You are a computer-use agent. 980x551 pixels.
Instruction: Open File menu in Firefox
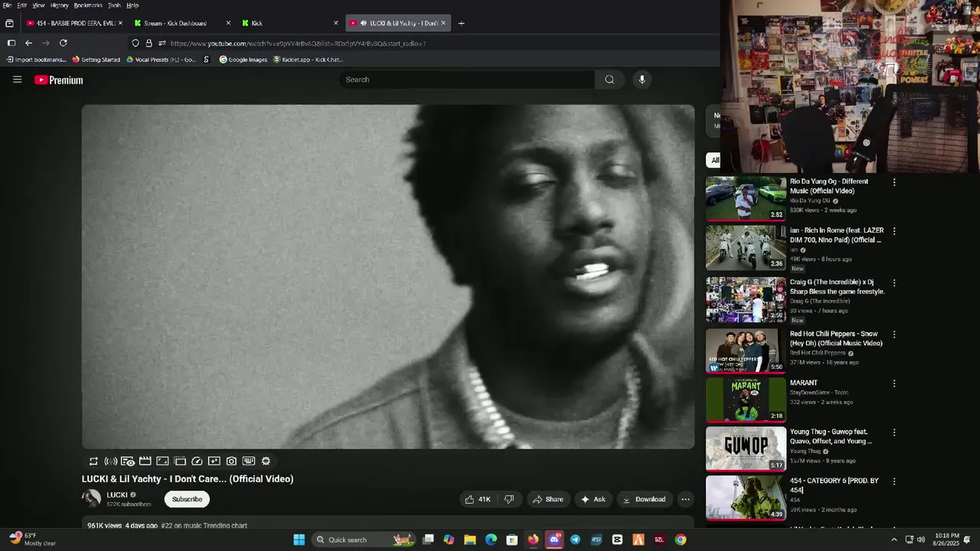pyautogui.click(x=7, y=5)
